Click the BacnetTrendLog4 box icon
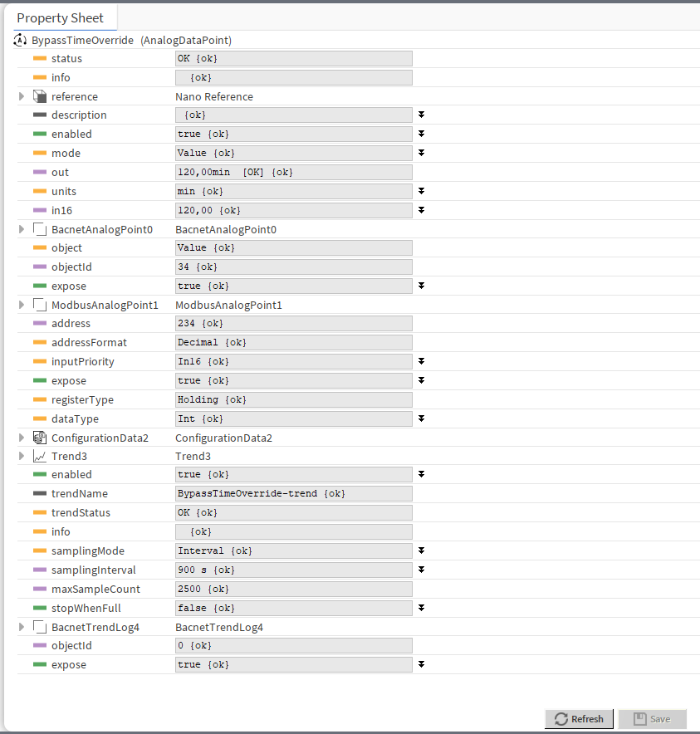700x734 pixels. click(39, 627)
